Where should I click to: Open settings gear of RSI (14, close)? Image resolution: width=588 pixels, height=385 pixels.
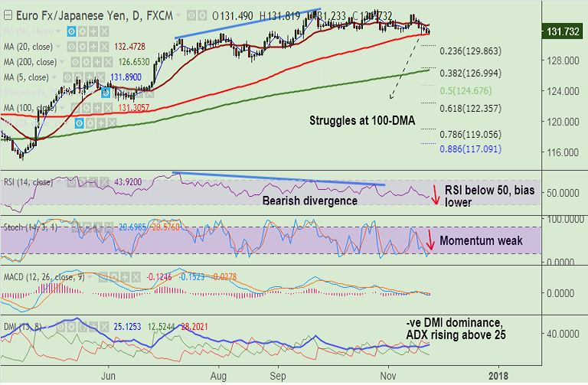(83, 183)
